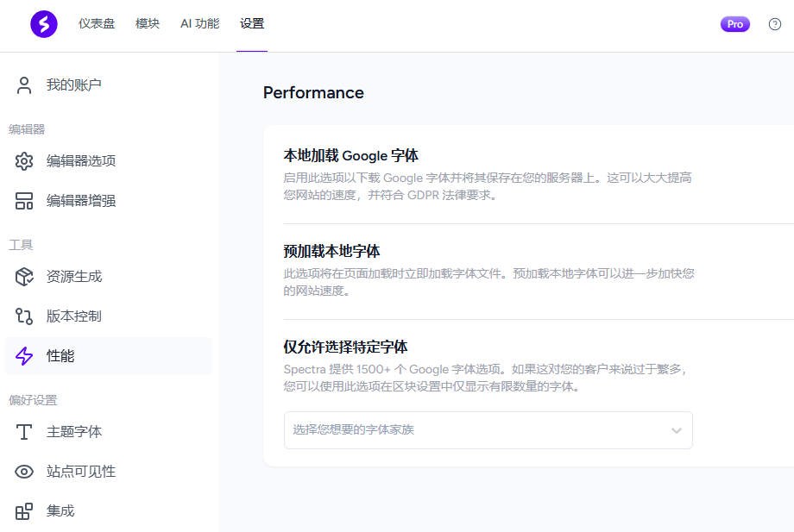Click the 工具 section label
The width and height of the screenshot is (794, 532).
21,245
